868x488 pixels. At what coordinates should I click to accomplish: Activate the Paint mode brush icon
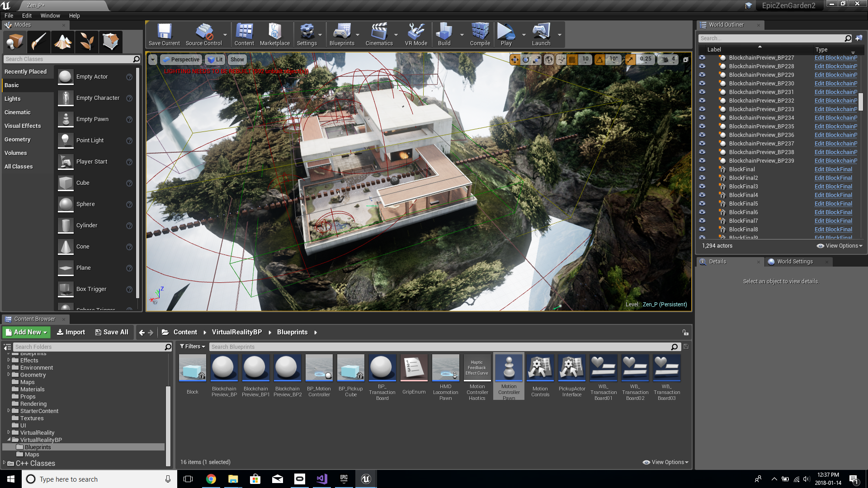click(x=38, y=42)
